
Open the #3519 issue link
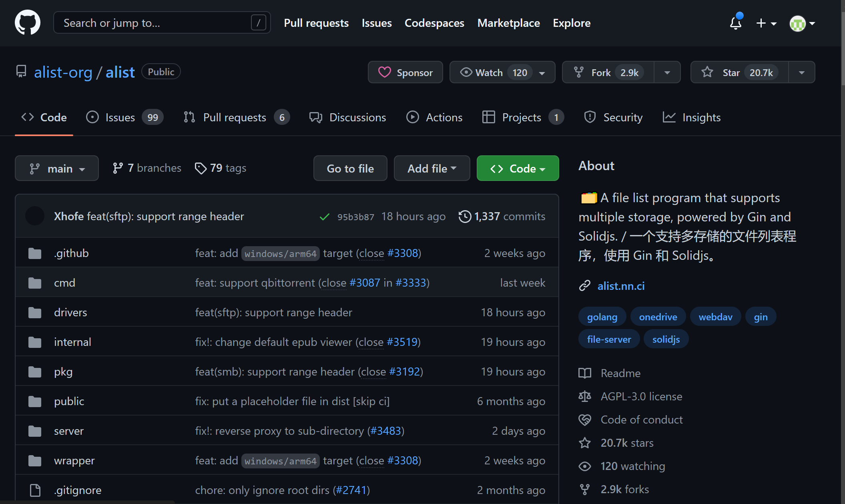coord(402,342)
